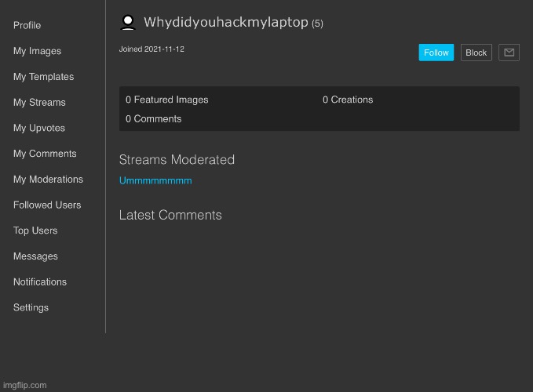Viewport: 533px width, 392px height.
Task: Open Profile in the sidebar
Action: (27, 26)
